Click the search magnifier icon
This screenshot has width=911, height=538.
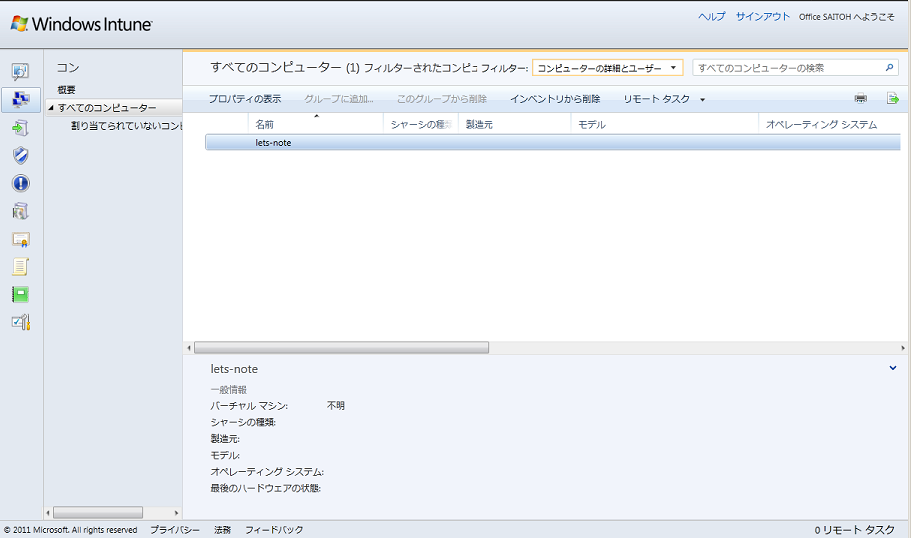(x=889, y=68)
